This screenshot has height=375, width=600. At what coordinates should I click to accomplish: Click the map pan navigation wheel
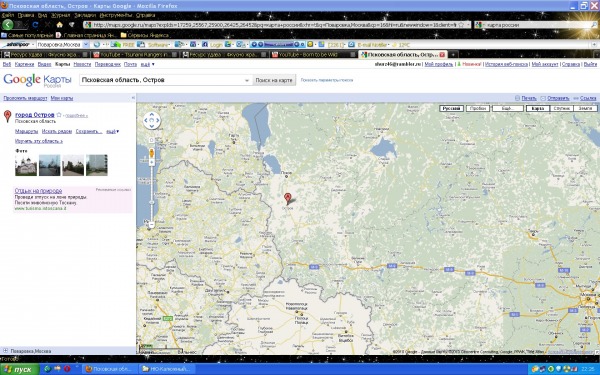[152, 121]
